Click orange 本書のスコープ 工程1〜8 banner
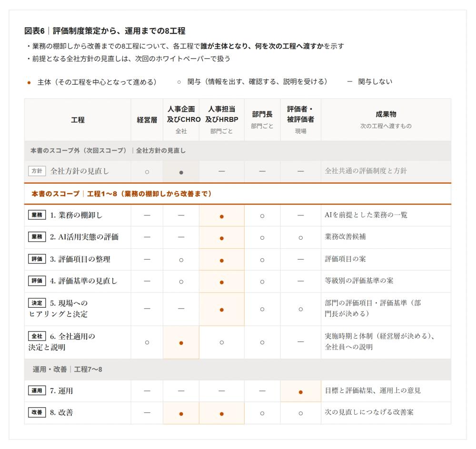The width and height of the screenshot is (476, 449). pyautogui.click(x=238, y=194)
